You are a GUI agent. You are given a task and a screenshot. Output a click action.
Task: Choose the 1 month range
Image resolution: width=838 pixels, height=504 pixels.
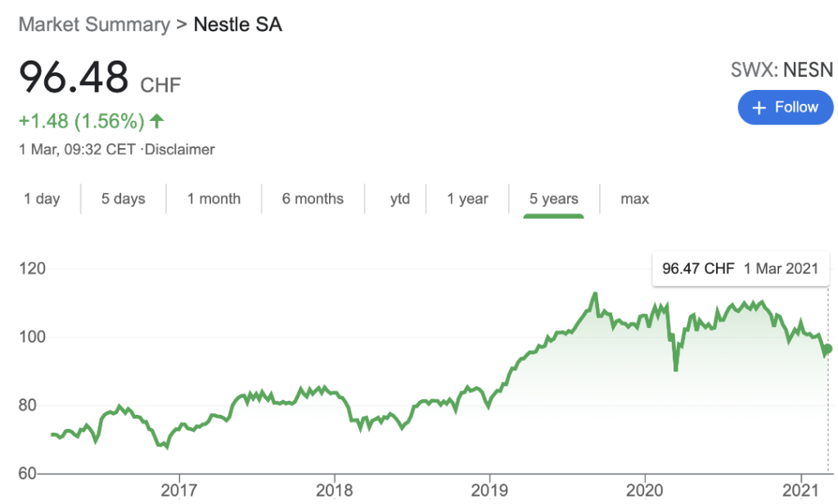[214, 199]
